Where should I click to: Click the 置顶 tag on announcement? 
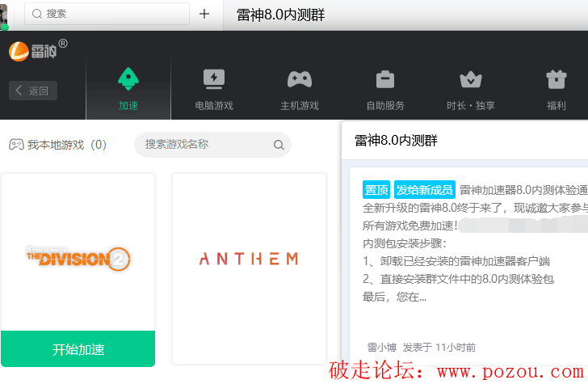coord(376,190)
